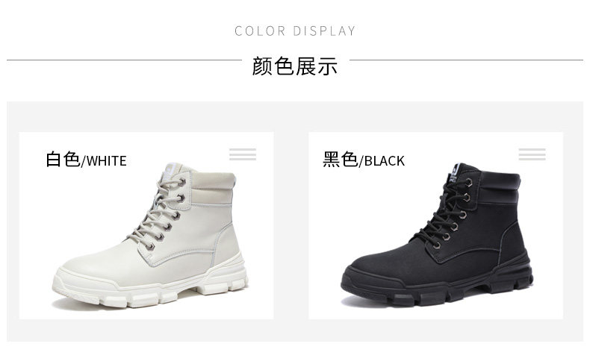Click the 白色/WHITE color label
This screenshot has height=364, width=590.
[x=86, y=160]
